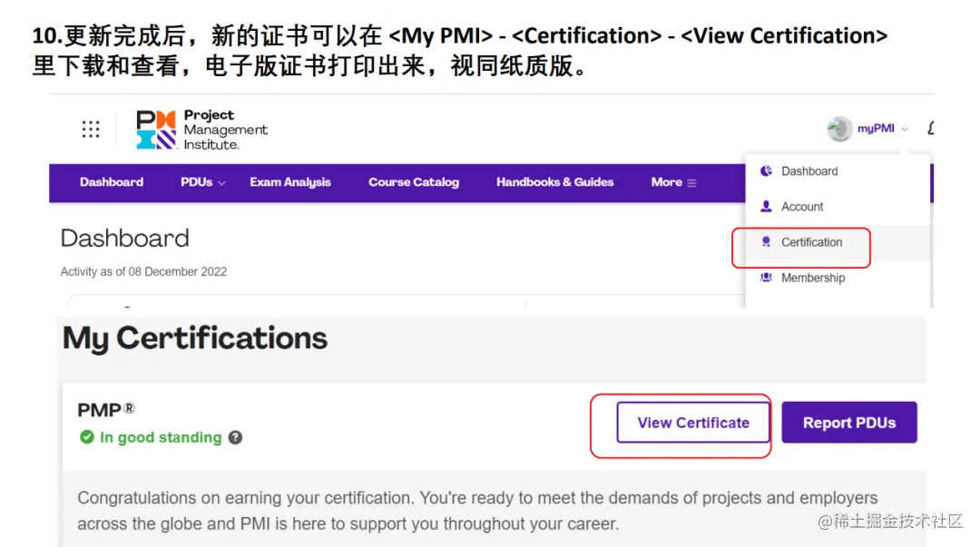Open the Exam Analysis tab

(290, 182)
